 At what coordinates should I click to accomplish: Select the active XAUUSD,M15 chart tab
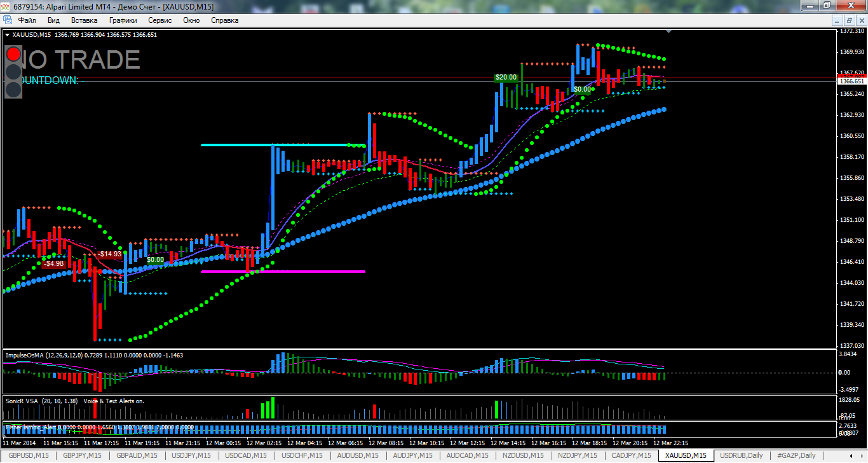tap(686, 455)
